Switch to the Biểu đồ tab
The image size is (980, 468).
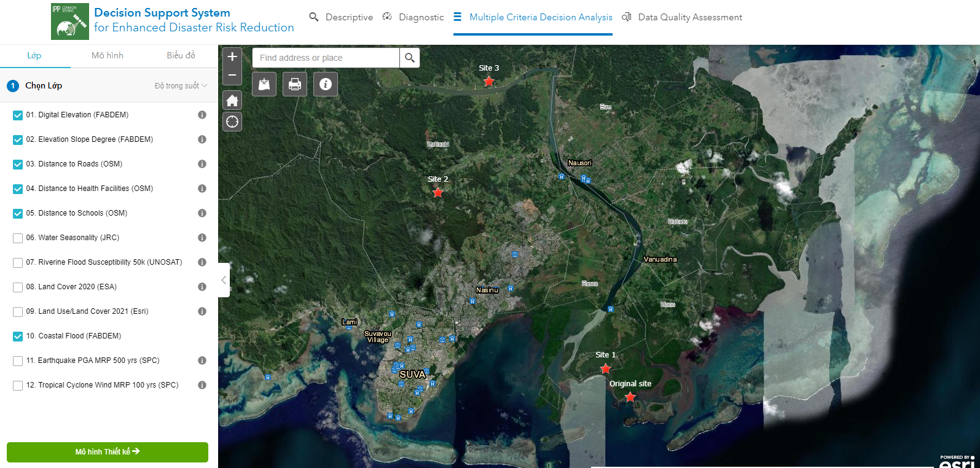(181, 55)
